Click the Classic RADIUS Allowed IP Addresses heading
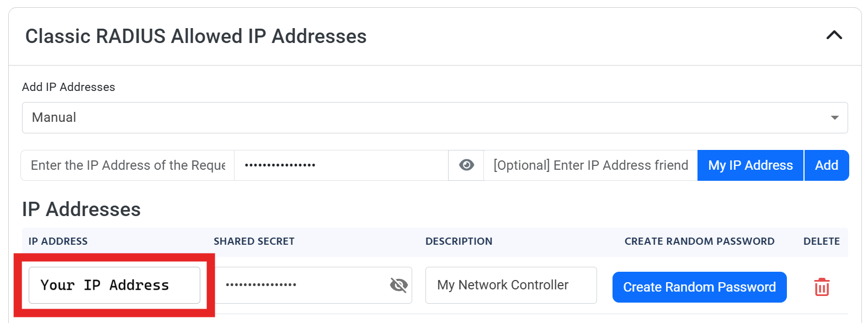This screenshot has height=323, width=868. 196,36
